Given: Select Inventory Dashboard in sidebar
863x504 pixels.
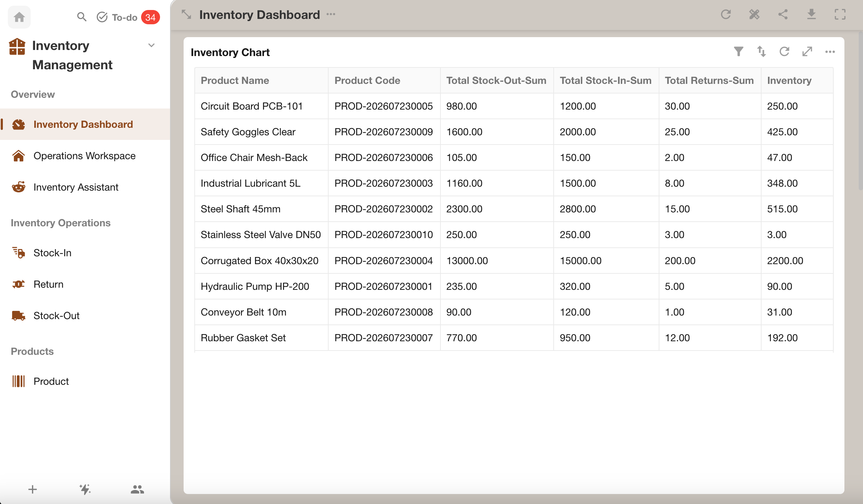Looking at the screenshot, I should 85,124.
